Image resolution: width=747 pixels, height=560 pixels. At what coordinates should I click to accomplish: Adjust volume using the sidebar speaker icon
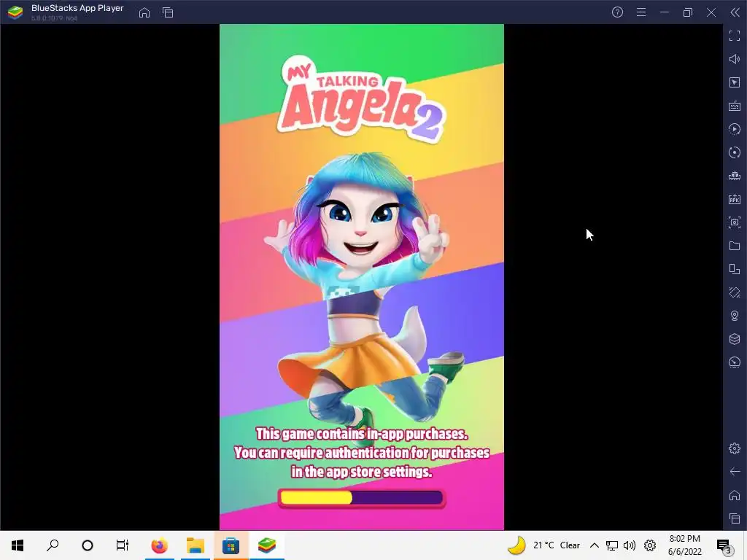click(x=735, y=59)
